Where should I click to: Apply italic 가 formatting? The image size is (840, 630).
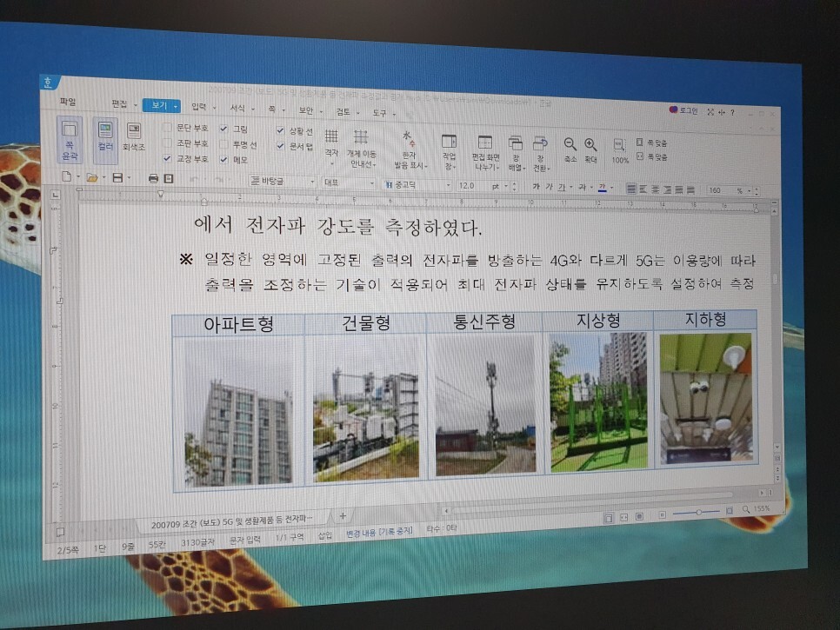point(549,186)
